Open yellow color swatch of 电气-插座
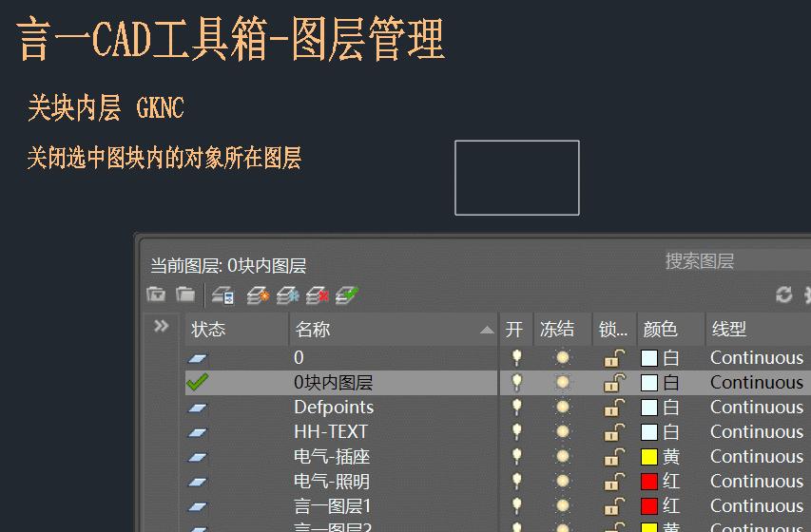 click(649, 457)
